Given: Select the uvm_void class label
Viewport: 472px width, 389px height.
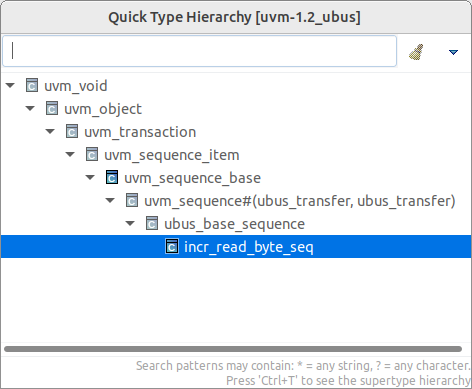Looking at the screenshot, I should [76, 86].
